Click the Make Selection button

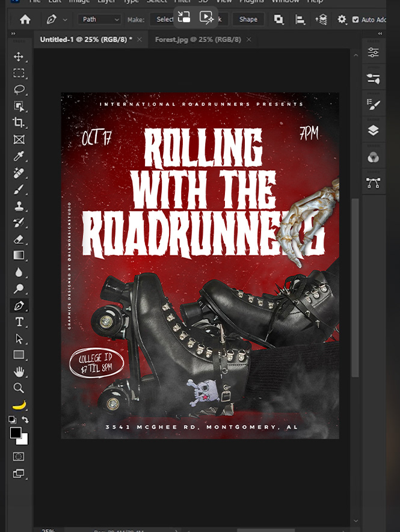162,19
